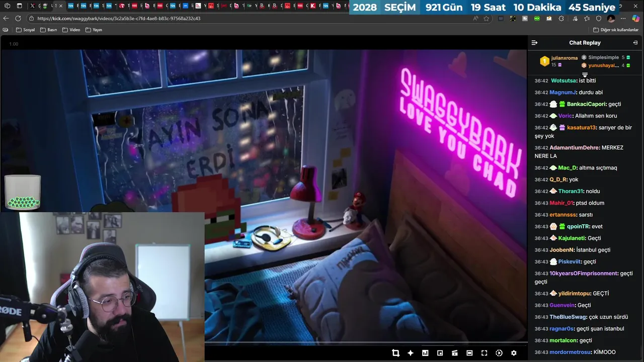
Task: Open favorites list star icon in toolbar
Action: pos(587,18)
